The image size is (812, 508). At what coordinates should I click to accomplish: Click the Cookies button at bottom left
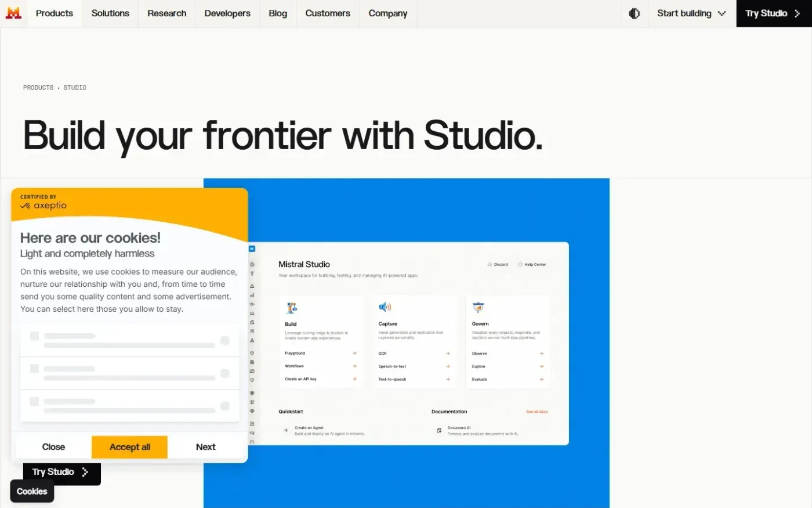32,491
